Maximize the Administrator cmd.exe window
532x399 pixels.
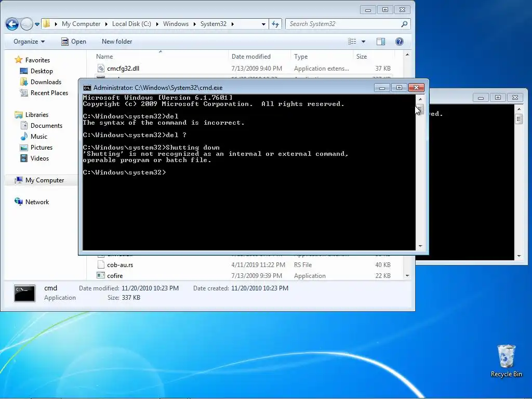tap(399, 88)
